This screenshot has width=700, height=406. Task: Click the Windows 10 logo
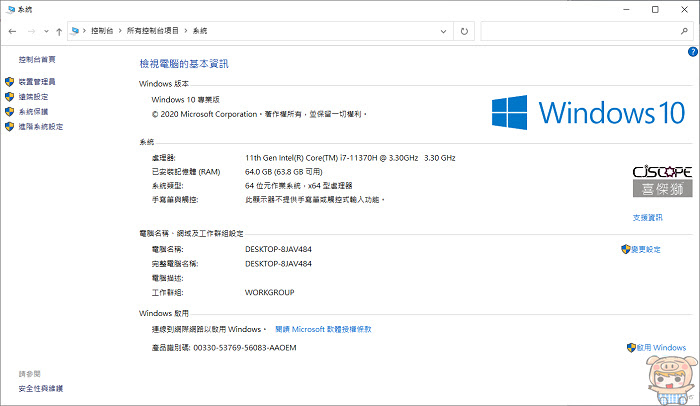pyautogui.click(x=588, y=112)
